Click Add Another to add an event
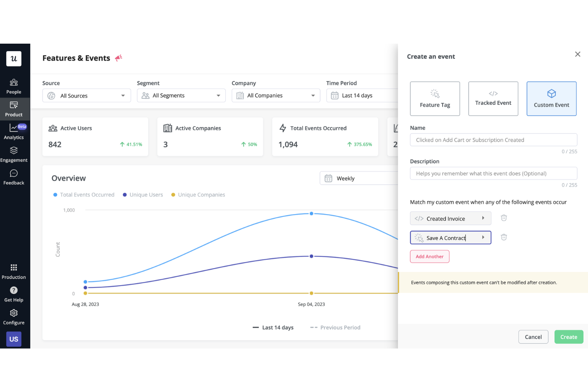588x392 pixels. coord(429,256)
